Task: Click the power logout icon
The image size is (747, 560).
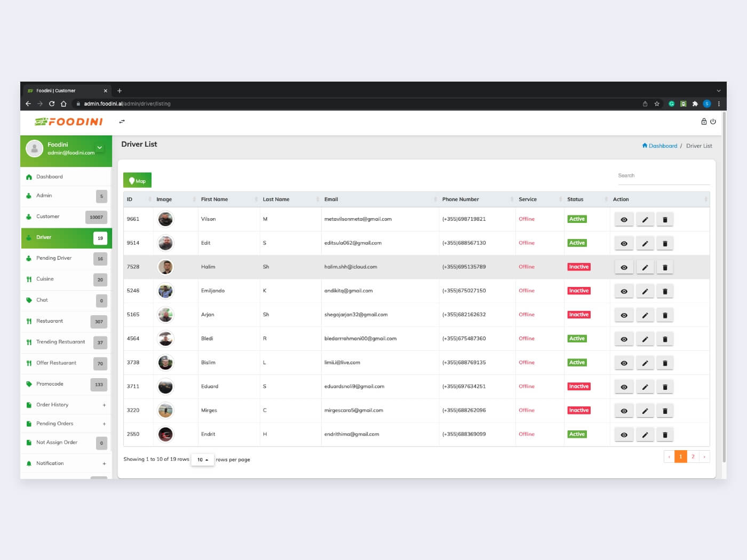Action: [x=713, y=122]
